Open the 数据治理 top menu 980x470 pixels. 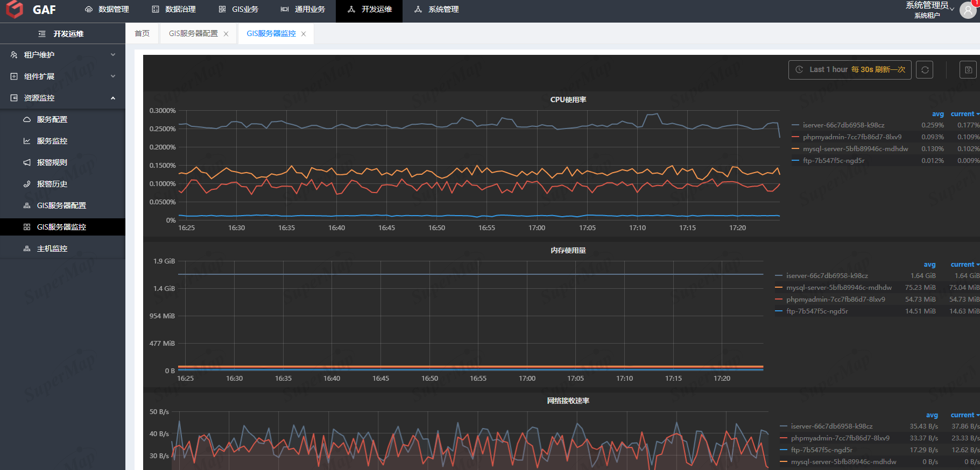point(174,9)
